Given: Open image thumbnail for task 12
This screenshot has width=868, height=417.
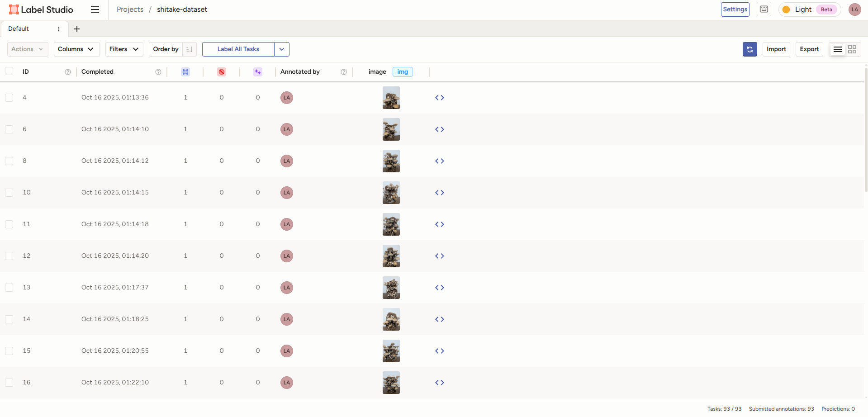Looking at the screenshot, I should tap(391, 256).
